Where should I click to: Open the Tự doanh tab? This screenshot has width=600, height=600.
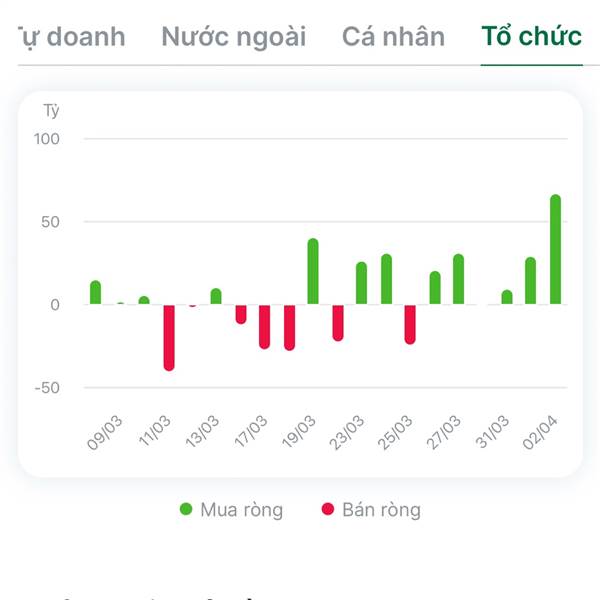pos(70,37)
